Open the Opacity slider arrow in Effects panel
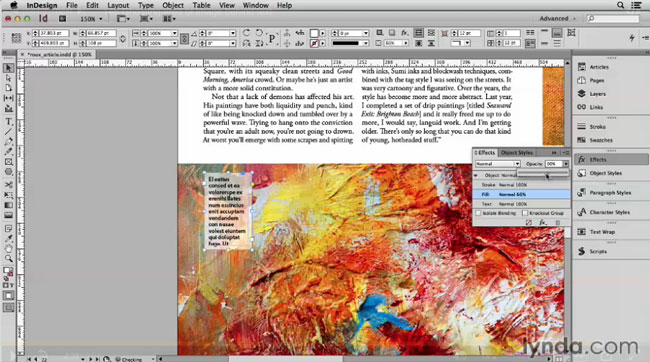The image size is (650, 362). point(565,164)
